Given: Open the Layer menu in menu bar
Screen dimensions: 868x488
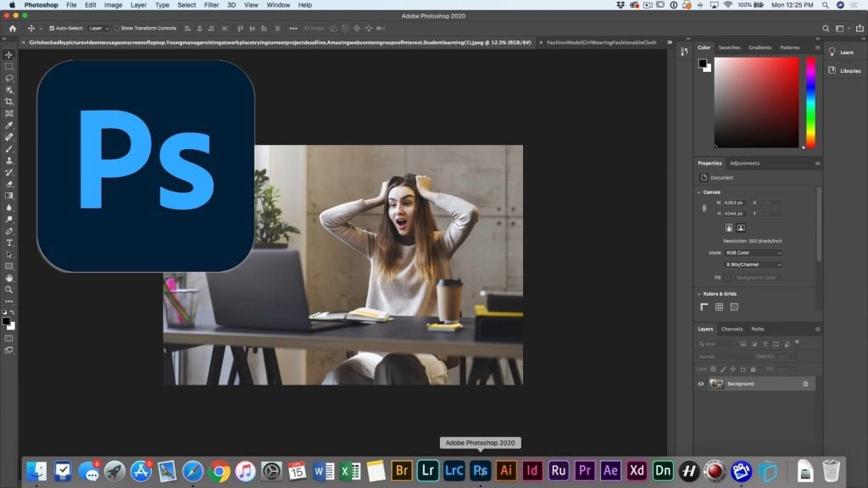Looking at the screenshot, I should pos(138,5).
